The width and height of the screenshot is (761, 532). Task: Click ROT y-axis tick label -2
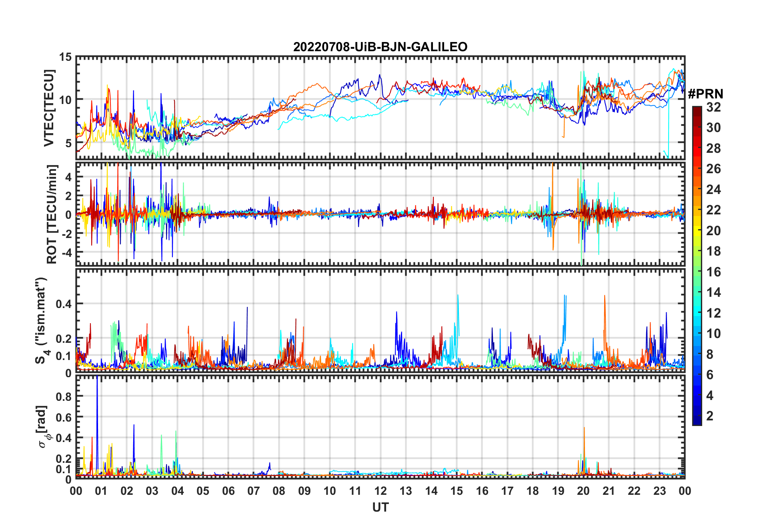coord(66,234)
